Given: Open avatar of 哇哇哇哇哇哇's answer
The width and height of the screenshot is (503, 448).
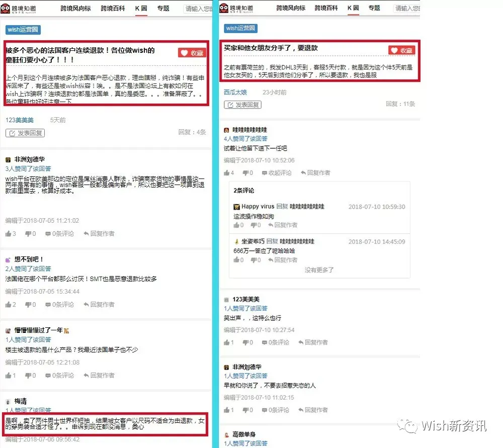Looking at the screenshot, I should pyautogui.click(x=226, y=130).
